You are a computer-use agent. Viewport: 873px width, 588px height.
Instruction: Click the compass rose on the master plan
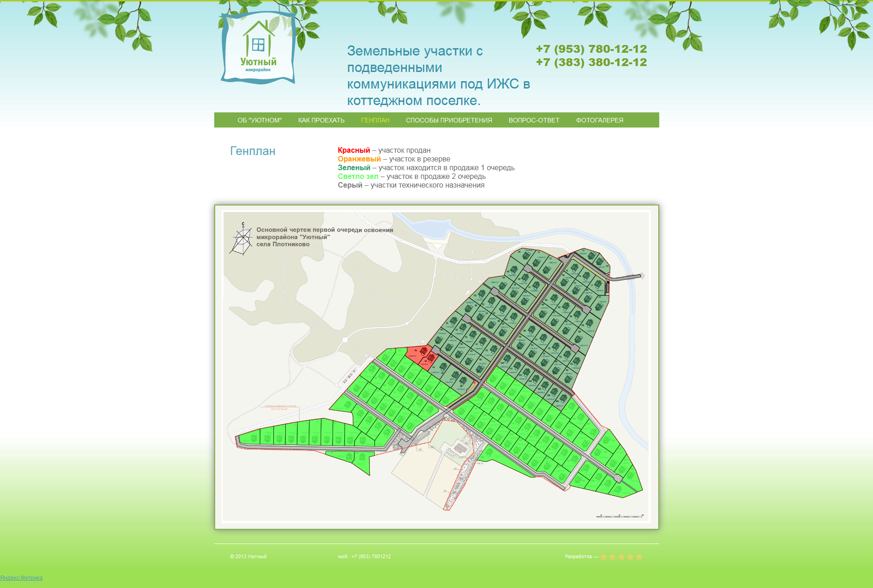242,239
